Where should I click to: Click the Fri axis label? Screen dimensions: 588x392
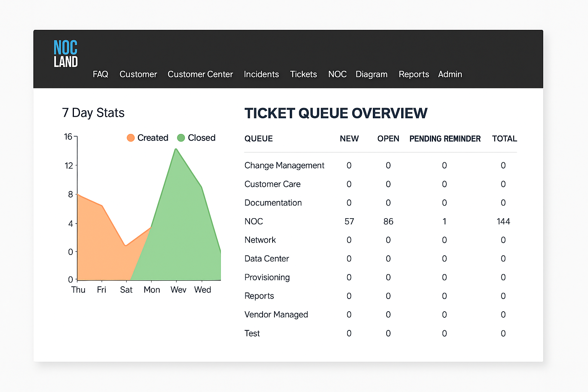pos(101,290)
